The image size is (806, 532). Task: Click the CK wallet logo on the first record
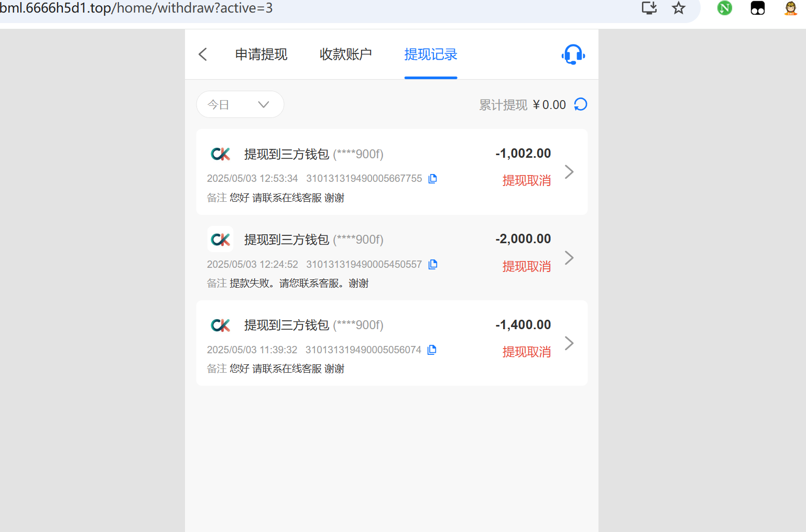click(220, 154)
